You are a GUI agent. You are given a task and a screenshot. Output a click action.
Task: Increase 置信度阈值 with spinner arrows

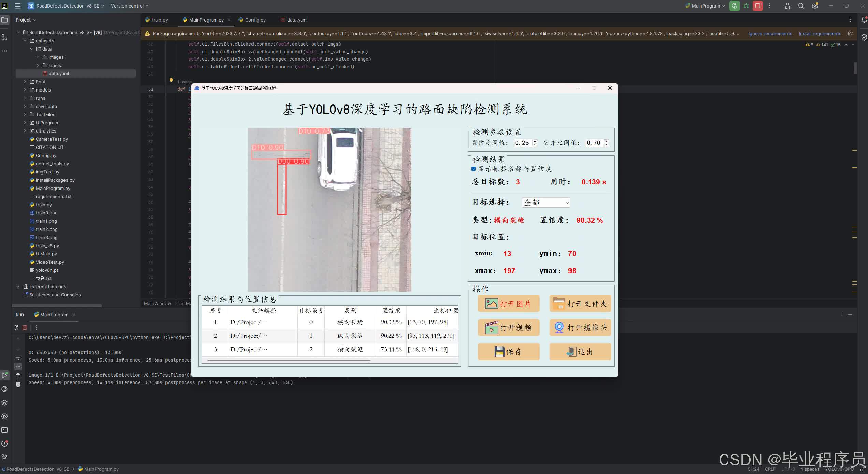(x=535, y=141)
